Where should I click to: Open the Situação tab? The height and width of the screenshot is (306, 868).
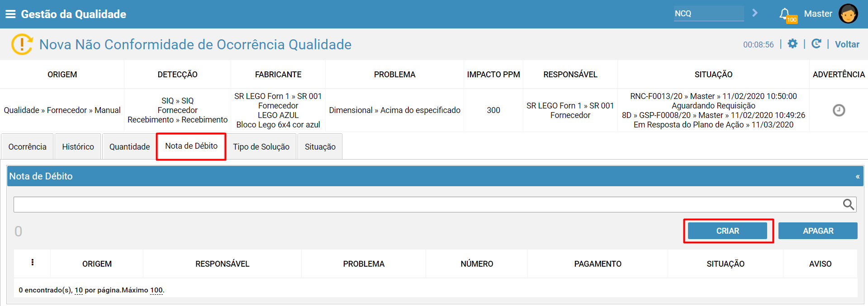pyautogui.click(x=320, y=146)
